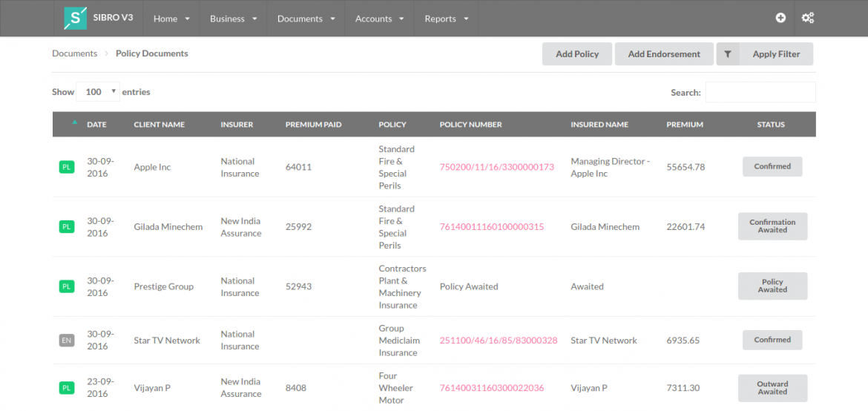This screenshot has height=411, width=868.
Task: Open the settings gears icon
Action: 808,19
